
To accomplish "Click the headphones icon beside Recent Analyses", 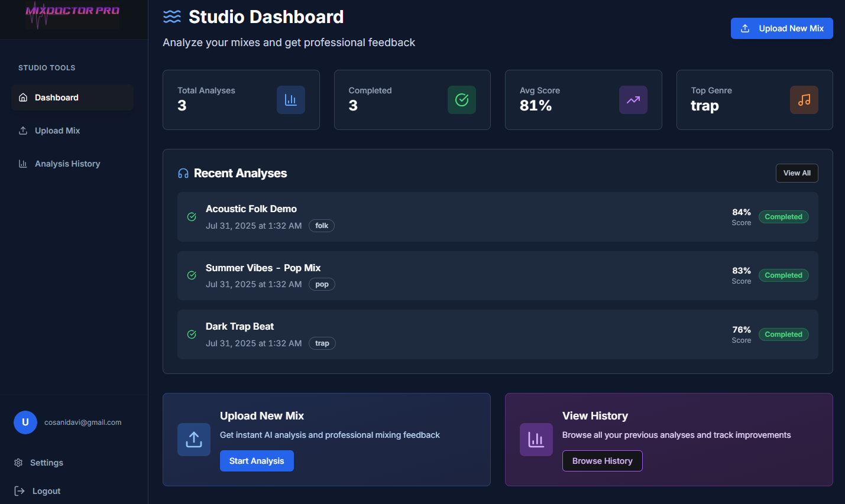I will click(183, 173).
